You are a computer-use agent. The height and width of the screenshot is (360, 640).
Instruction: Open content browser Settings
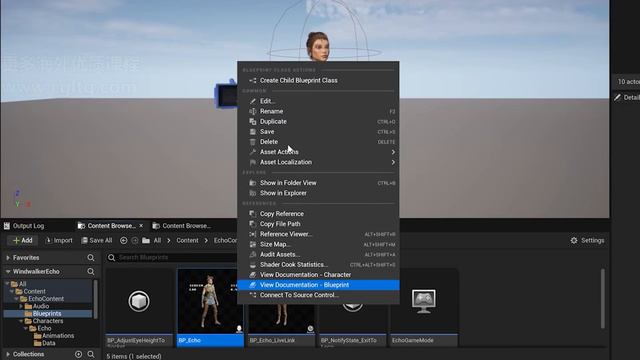point(587,240)
